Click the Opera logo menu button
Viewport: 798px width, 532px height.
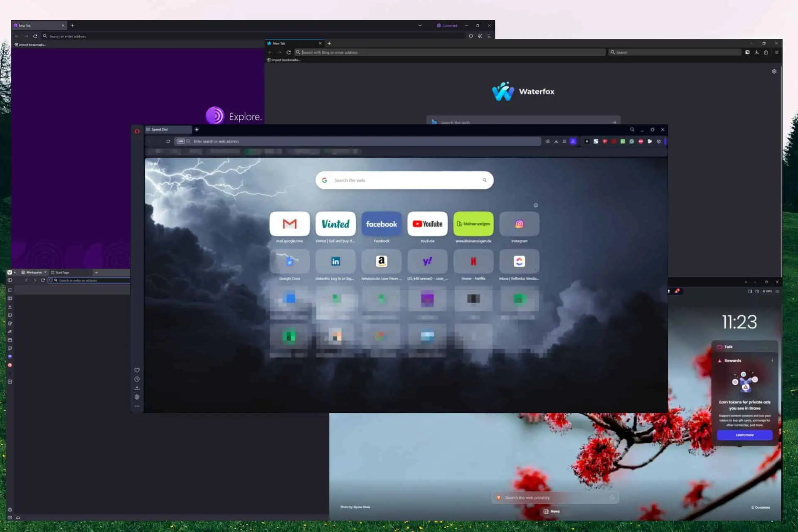137,131
